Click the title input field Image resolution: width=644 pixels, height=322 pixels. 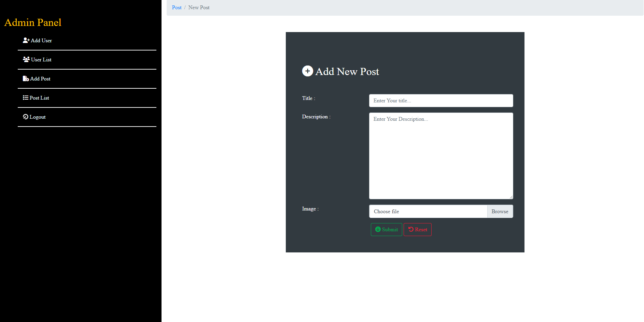point(441,100)
